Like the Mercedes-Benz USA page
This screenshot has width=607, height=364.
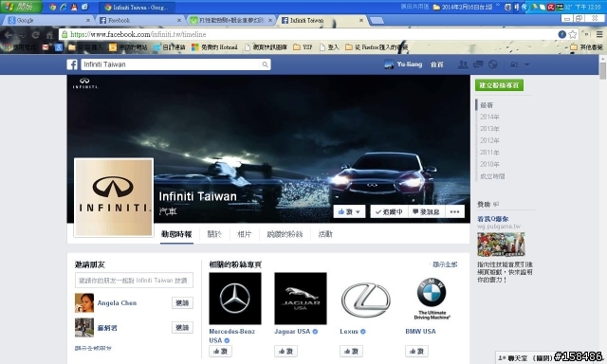pyautogui.click(x=220, y=351)
